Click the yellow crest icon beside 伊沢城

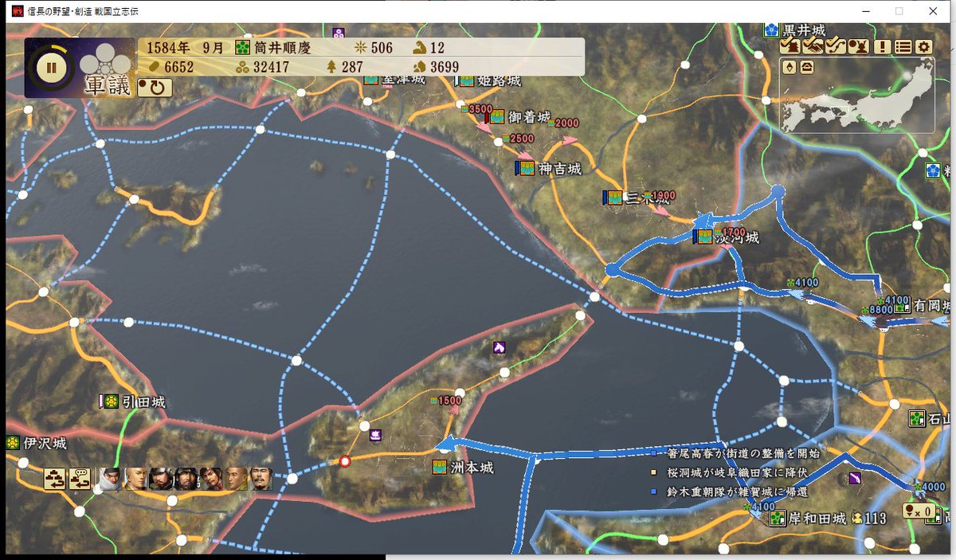pyautogui.click(x=13, y=443)
